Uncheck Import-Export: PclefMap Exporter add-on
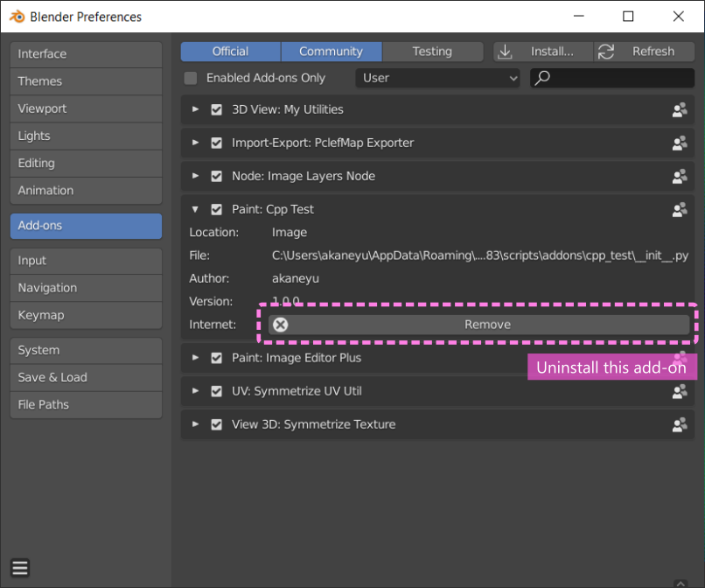This screenshot has height=588, width=705. tap(216, 143)
